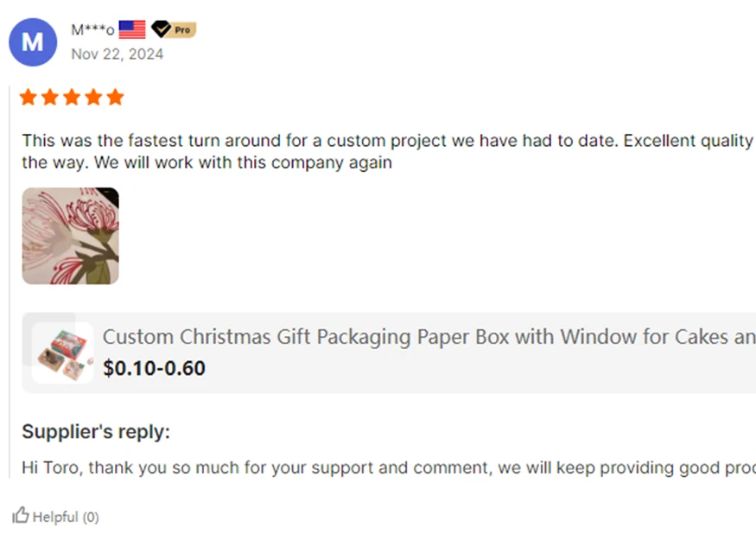The height and width of the screenshot is (540, 756).
Task: Click the second orange rating star
Action: tap(50, 97)
